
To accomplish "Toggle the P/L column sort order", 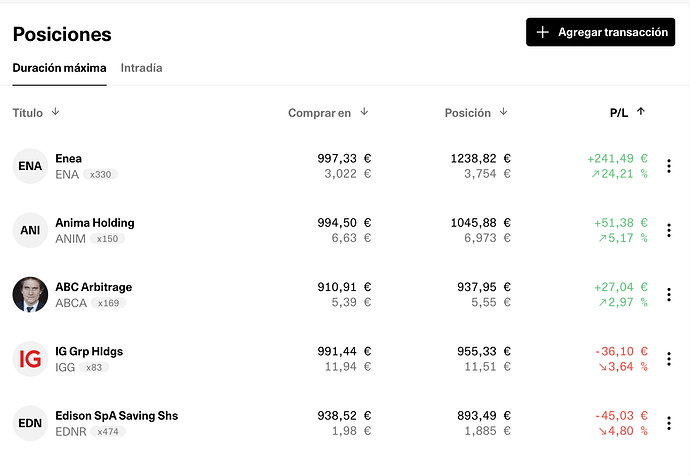I will pyautogui.click(x=641, y=112).
